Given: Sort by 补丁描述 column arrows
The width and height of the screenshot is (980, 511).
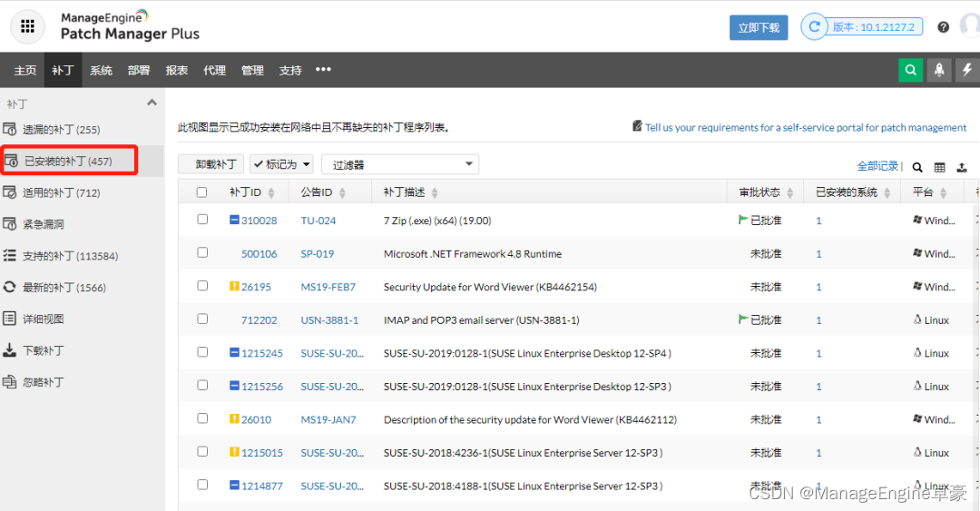Looking at the screenshot, I should (x=435, y=192).
